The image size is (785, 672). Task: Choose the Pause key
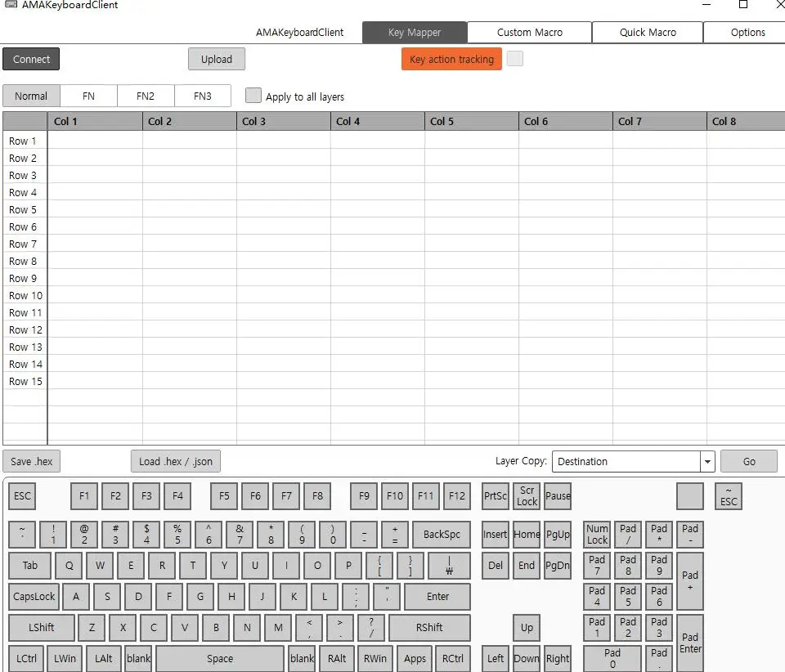click(x=558, y=496)
